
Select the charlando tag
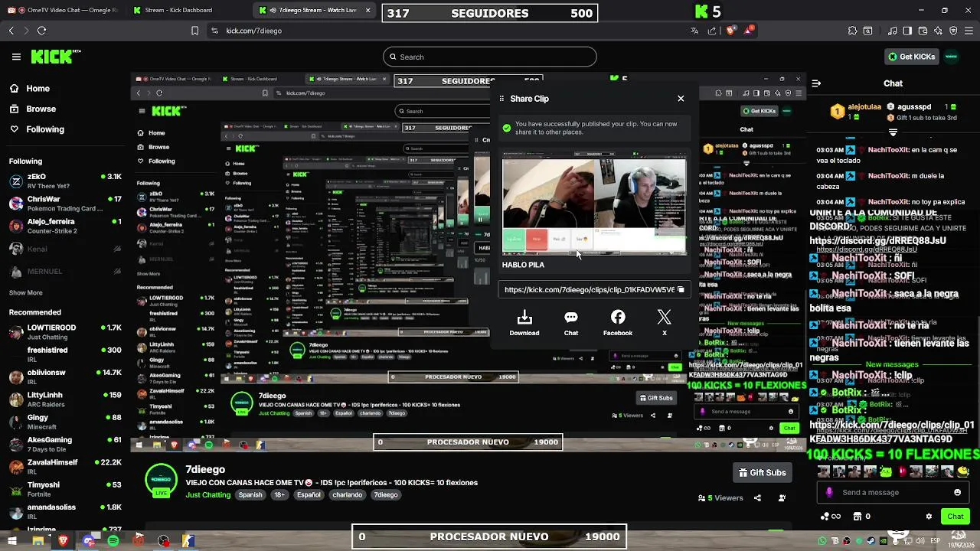tap(347, 495)
